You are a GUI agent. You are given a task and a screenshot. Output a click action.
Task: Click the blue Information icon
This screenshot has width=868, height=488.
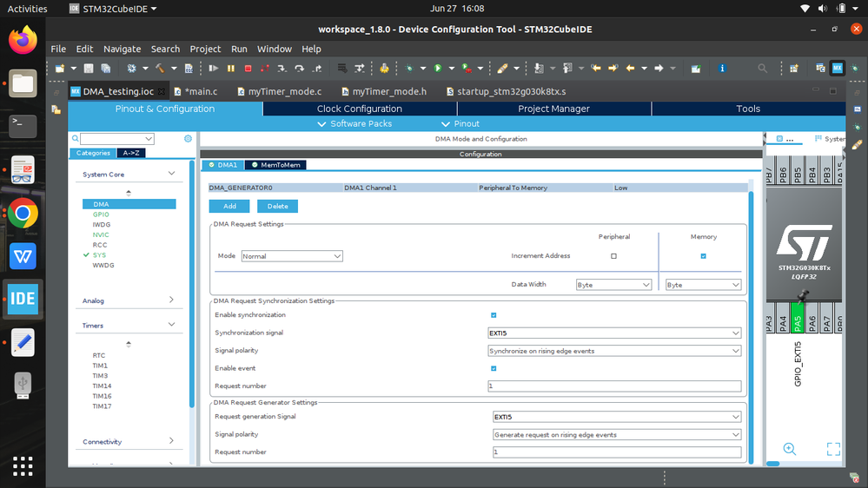722,68
